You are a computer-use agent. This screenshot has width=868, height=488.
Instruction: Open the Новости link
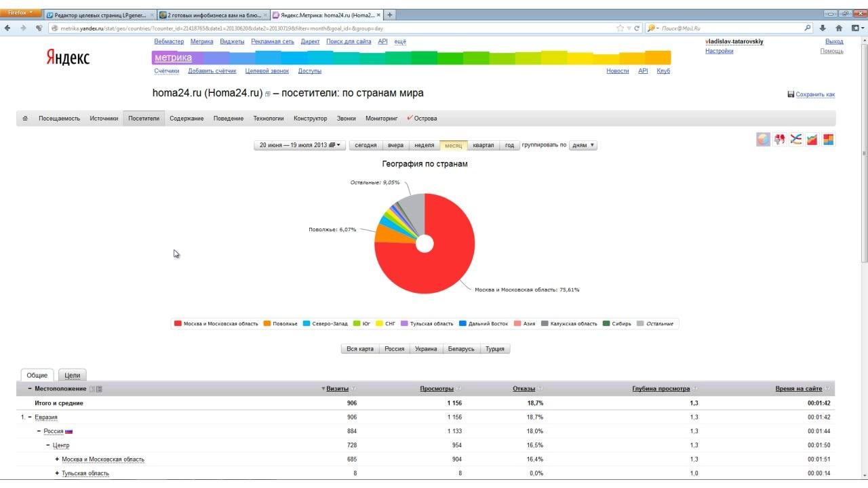point(617,70)
